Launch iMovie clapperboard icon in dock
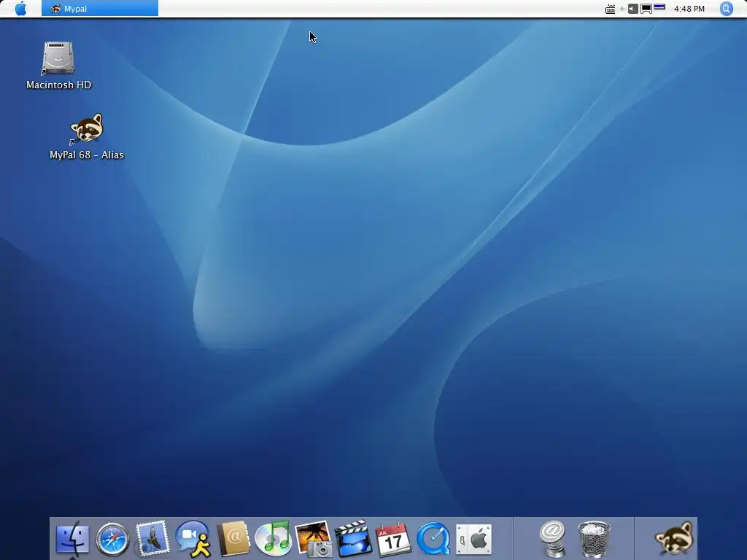Screen dimensions: 747x560 [x=353, y=539]
